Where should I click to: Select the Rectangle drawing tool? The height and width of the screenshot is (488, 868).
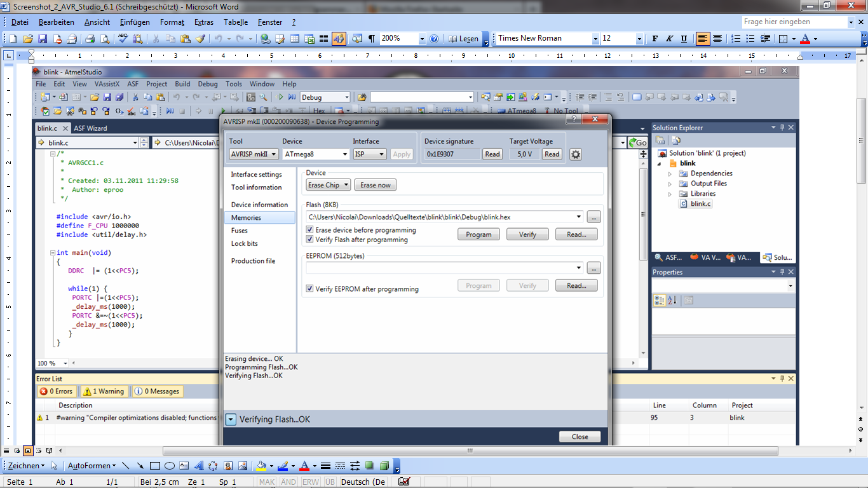point(154,466)
